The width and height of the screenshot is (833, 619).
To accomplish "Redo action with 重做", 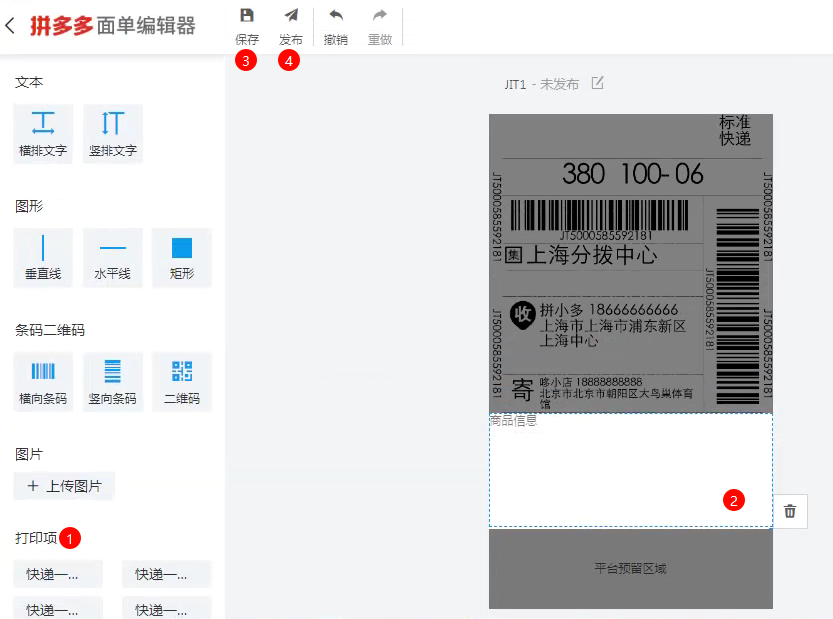I will (380, 27).
